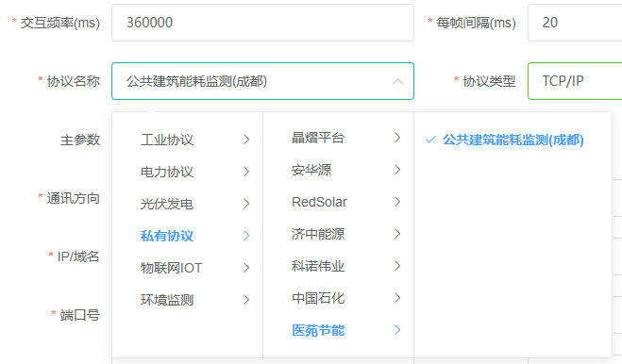The width and height of the screenshot is (622, 364).
Task: Expand the 晶熠平台 chevron arrow
Action: coord(397,138)
